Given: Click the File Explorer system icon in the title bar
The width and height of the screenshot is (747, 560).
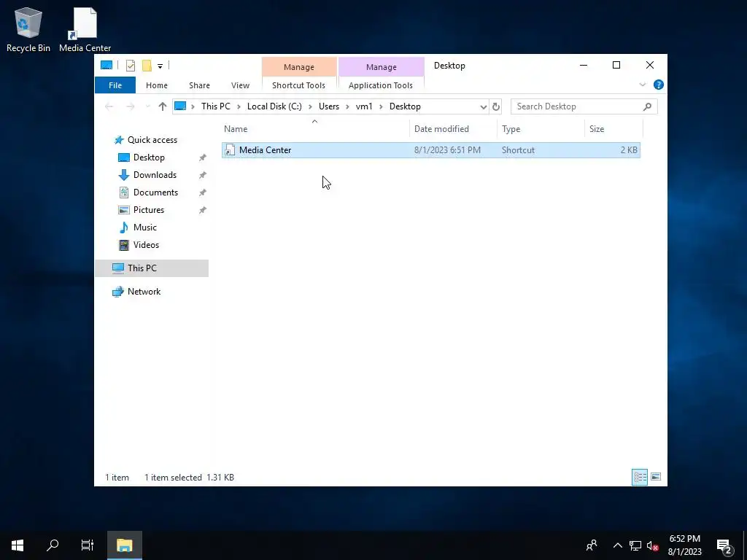Looking at the screenshot, I should (107, 65).
